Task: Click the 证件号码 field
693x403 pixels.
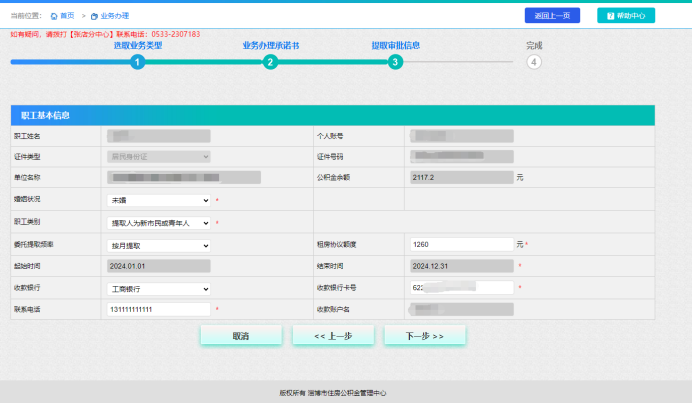Action: (x=462, y=156)
